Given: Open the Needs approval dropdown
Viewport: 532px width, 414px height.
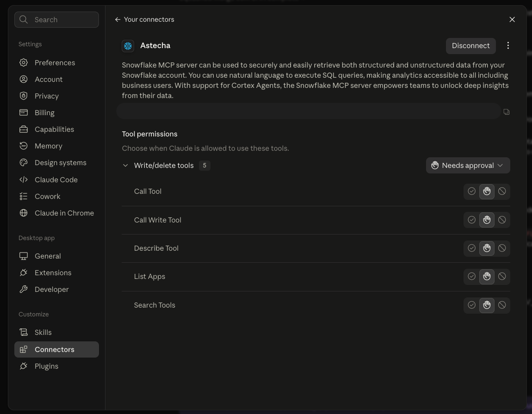Looking at the screenshot, I should 468,165.
